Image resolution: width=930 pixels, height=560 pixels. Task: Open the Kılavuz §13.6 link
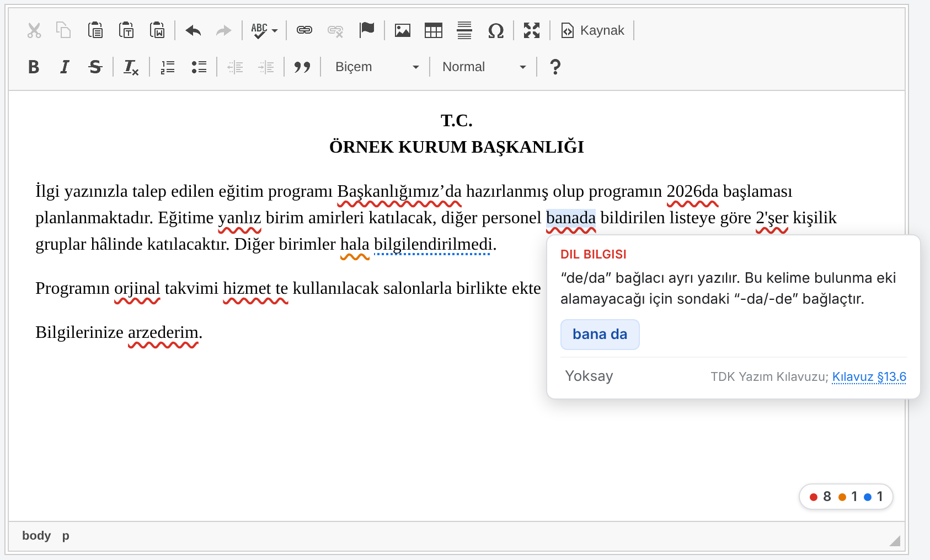coord(869,376)
